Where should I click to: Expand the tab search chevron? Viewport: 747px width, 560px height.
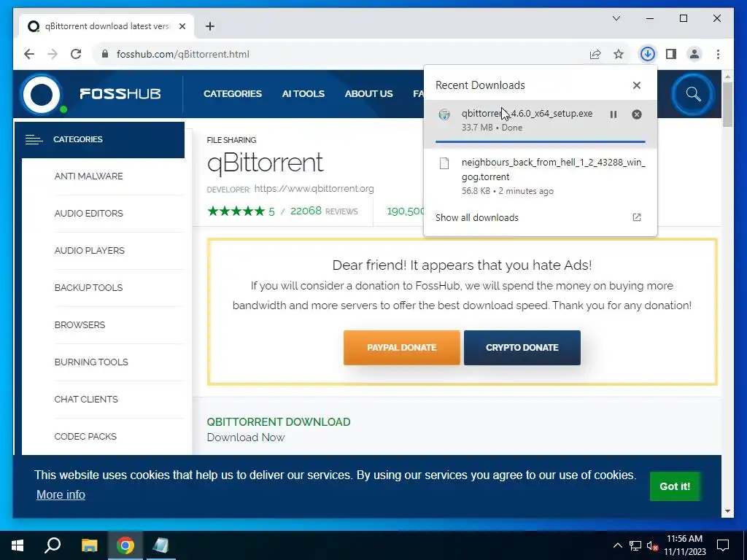616,18
